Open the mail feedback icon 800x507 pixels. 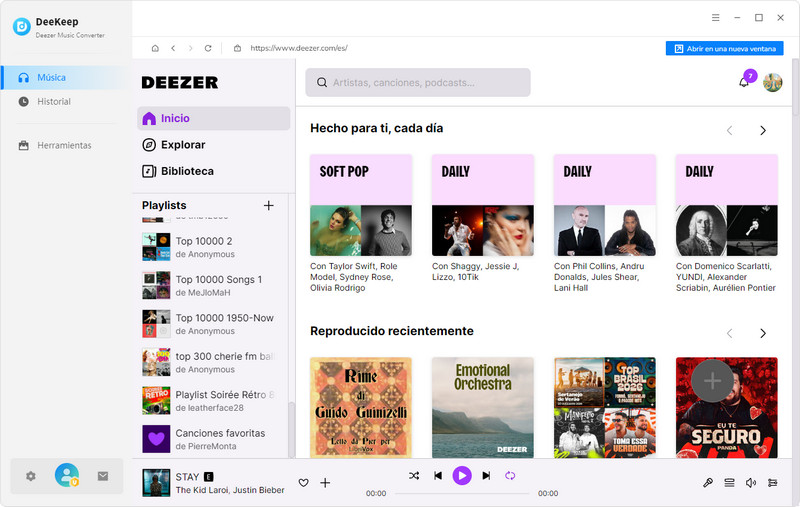pos(103,476)
